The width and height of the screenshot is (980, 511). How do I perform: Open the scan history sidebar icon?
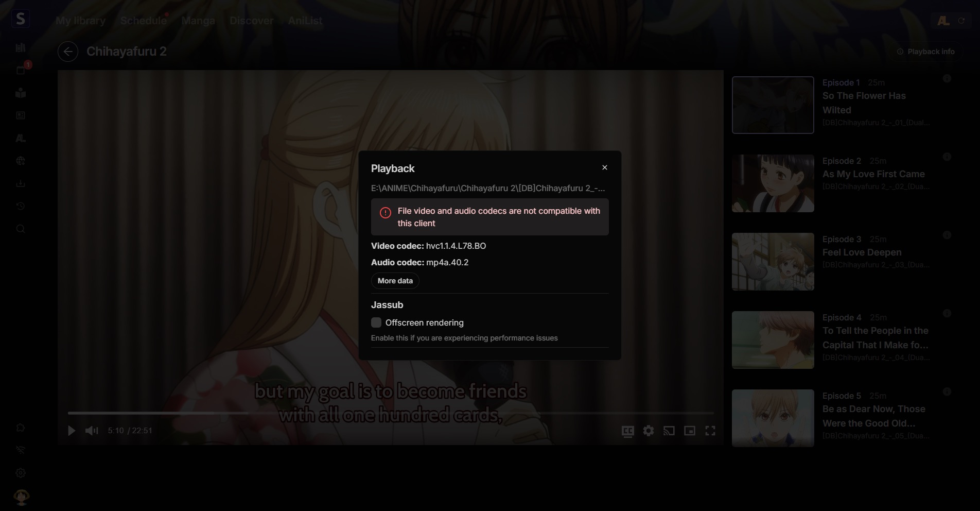[21, 206]
